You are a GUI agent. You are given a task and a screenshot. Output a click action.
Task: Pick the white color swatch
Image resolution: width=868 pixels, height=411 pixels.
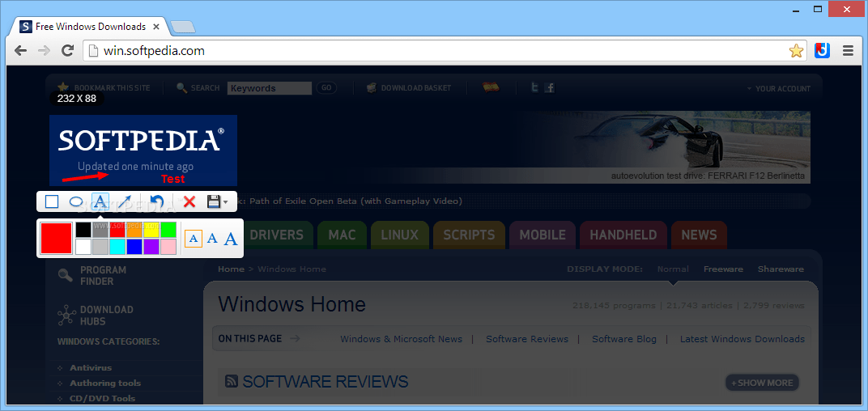tap(83, 247)
